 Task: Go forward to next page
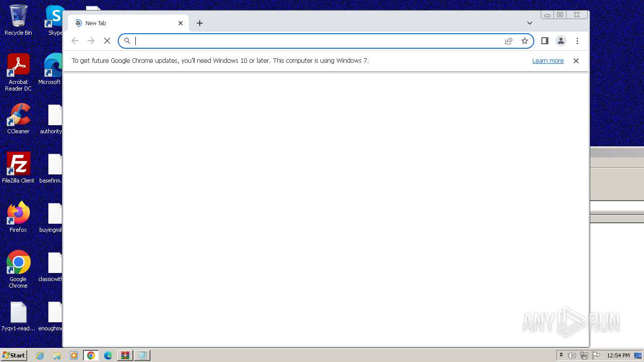[x=91, y=41]
